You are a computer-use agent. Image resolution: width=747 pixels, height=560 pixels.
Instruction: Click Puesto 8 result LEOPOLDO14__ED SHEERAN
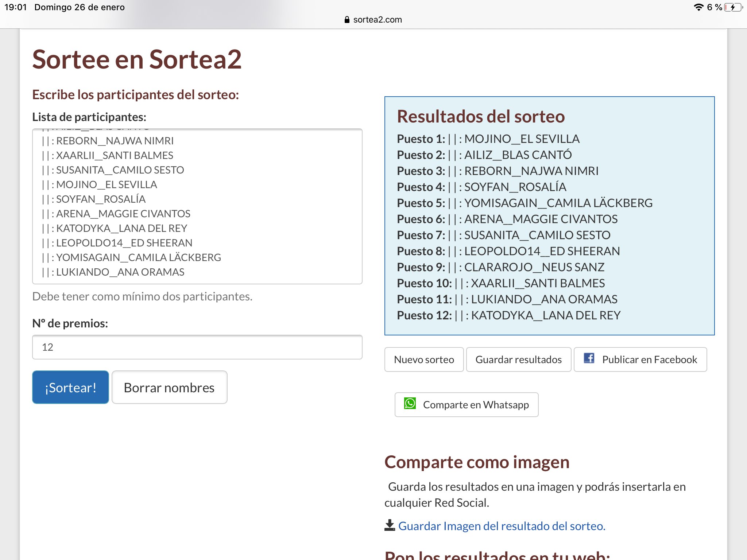pyautogui.click(x=508, y=251)
